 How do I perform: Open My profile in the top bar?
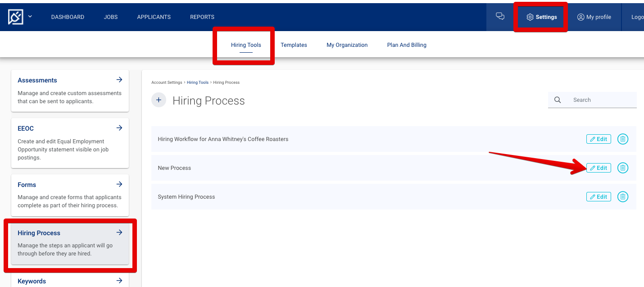tap(594, 17)
